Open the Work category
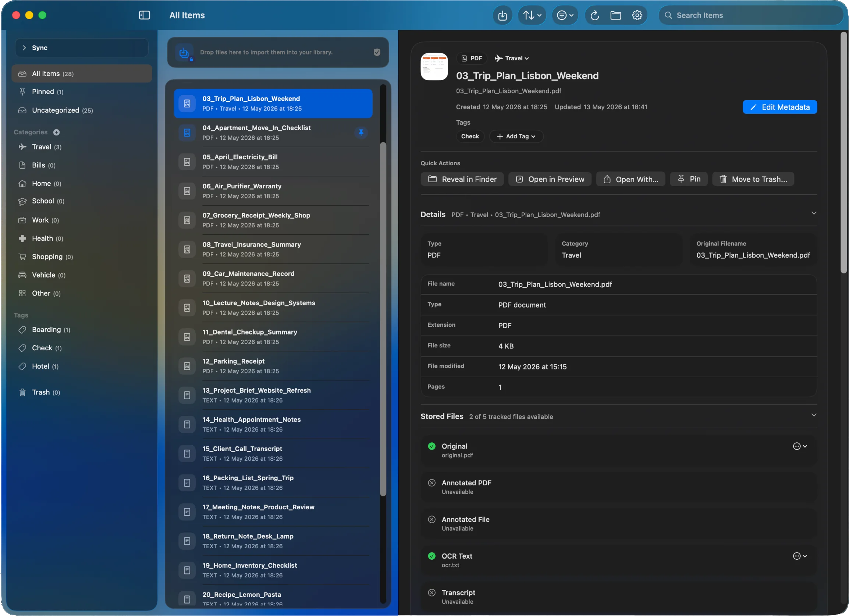Viewport: 849px width, 616px height. click(82, 220)
